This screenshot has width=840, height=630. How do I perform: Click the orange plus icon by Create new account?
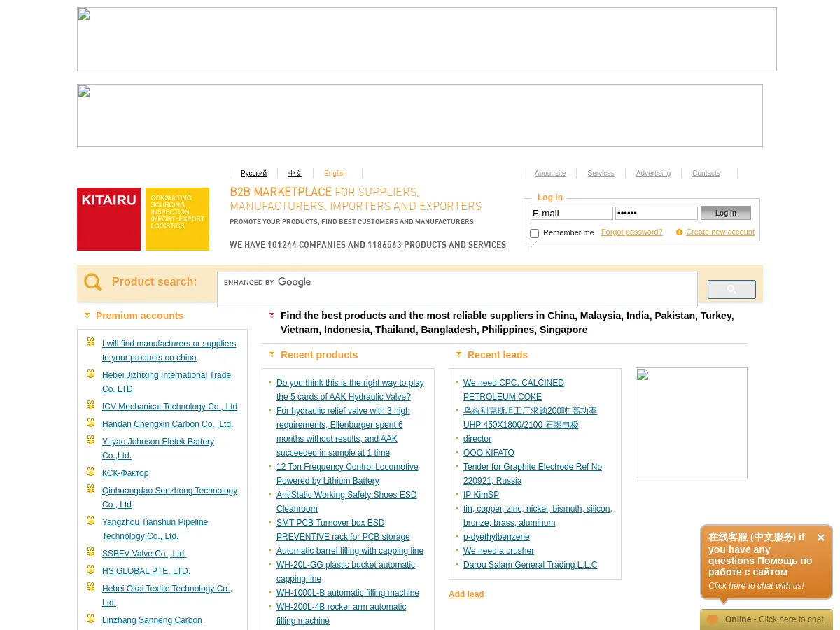[679, 232]
